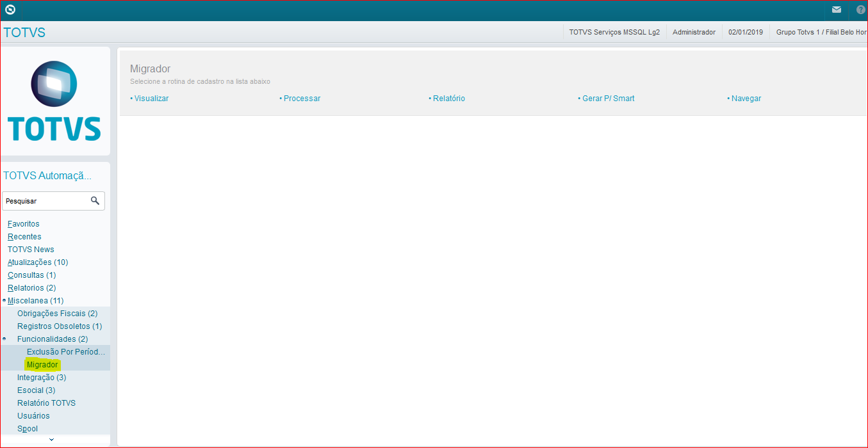
Task: Click the Administrador user label
Action: (694, 32)
